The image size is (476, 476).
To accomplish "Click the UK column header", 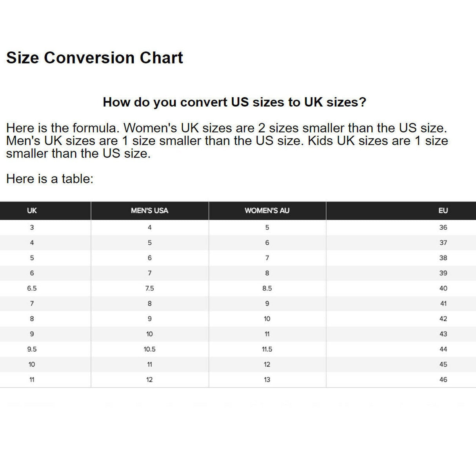I will 32,211.
